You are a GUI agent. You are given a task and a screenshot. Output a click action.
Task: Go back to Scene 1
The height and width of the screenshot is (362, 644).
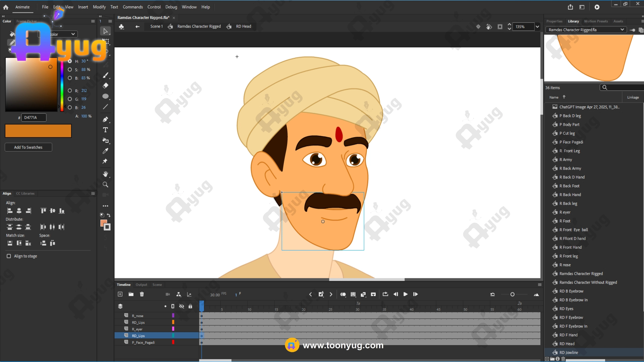click(156, 26)
